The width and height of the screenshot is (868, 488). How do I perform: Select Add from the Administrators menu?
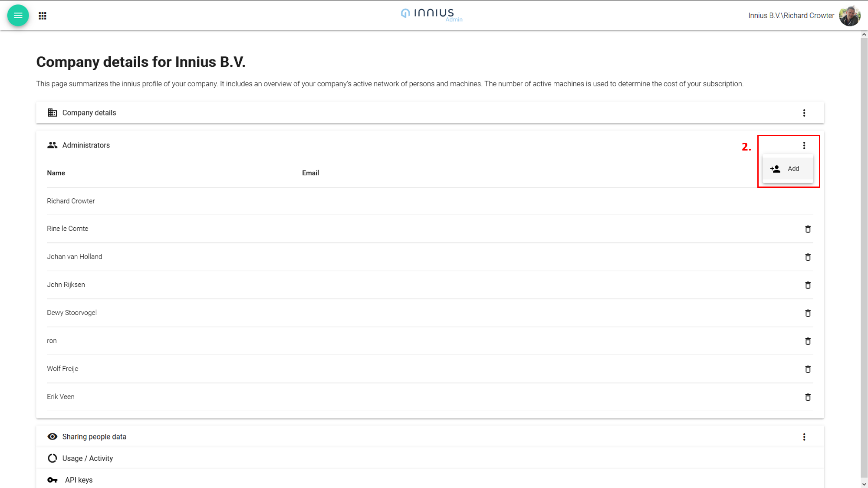click(x=788, y=169)
